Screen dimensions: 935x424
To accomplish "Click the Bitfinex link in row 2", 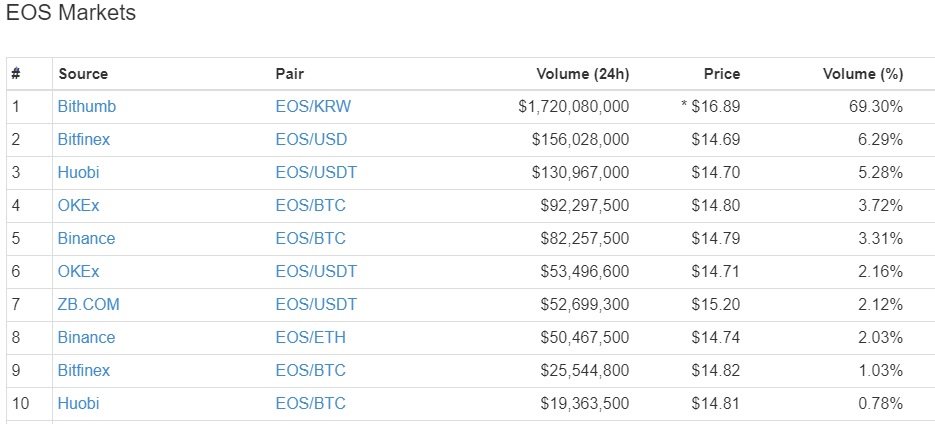I will pos(84,140).
